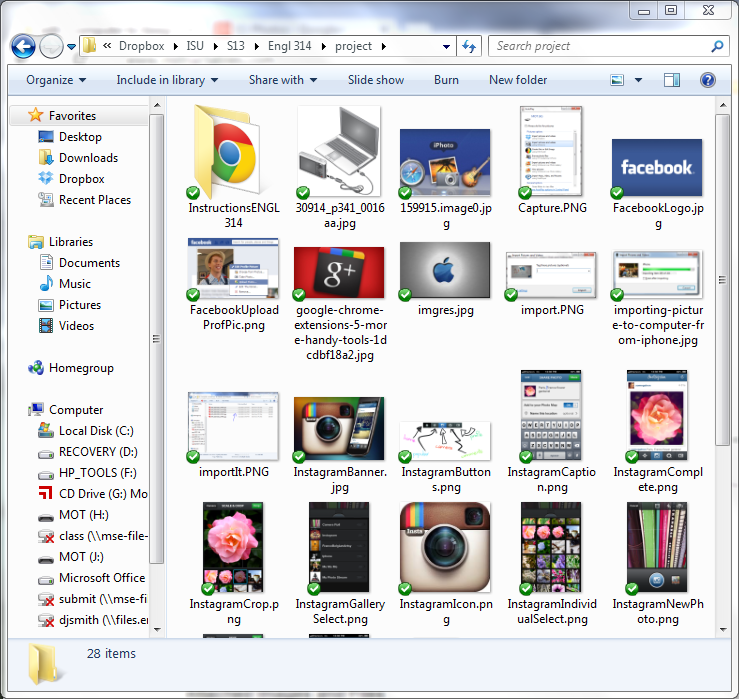Click Engl 314 in address breadcrumb
This screenshot has height=699, width=739.
(x=289, y=46)
